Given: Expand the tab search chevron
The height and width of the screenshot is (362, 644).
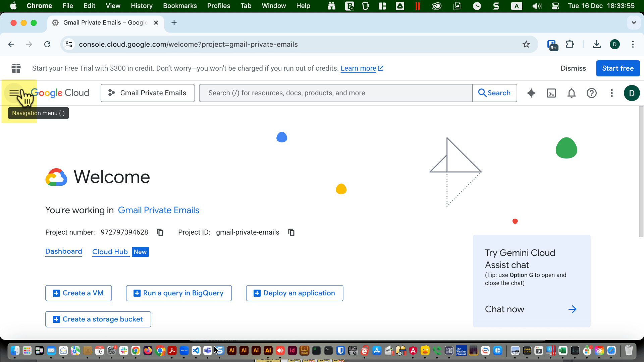Looking at the screenshot, I should coord(634,22).
